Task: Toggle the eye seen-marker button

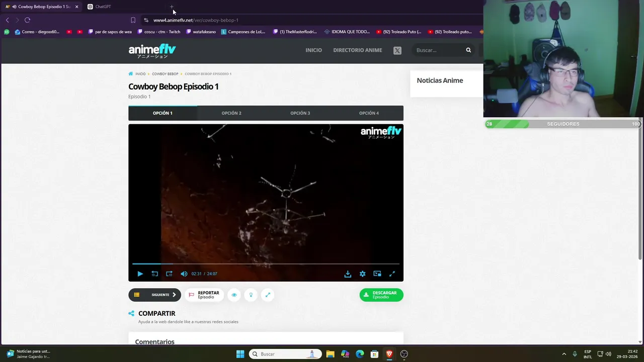Action: tap(234, 295)
